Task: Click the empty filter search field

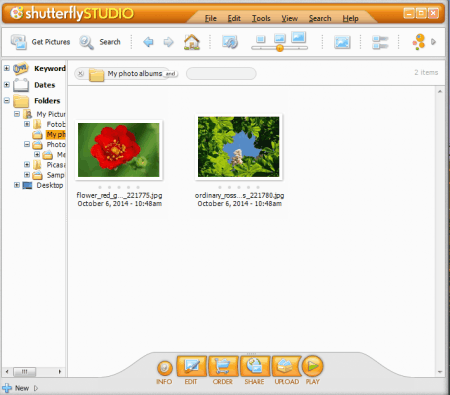Action: (221, 74)
